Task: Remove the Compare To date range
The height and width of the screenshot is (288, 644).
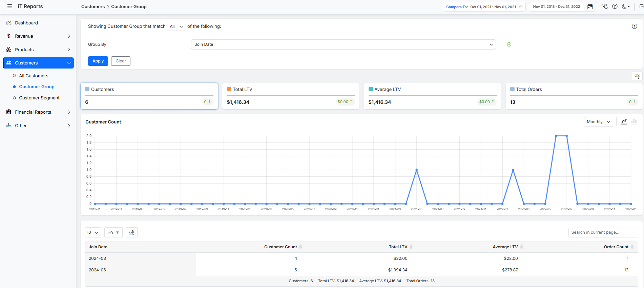Action: pyautogui.click(x=521, y=7)
